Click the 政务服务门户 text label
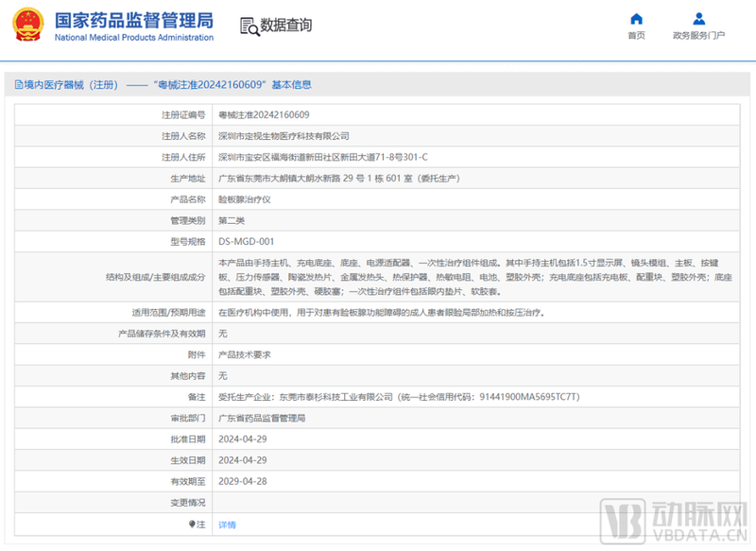The width and height of the screenshot is (756, 551). [x=698, y=36]
